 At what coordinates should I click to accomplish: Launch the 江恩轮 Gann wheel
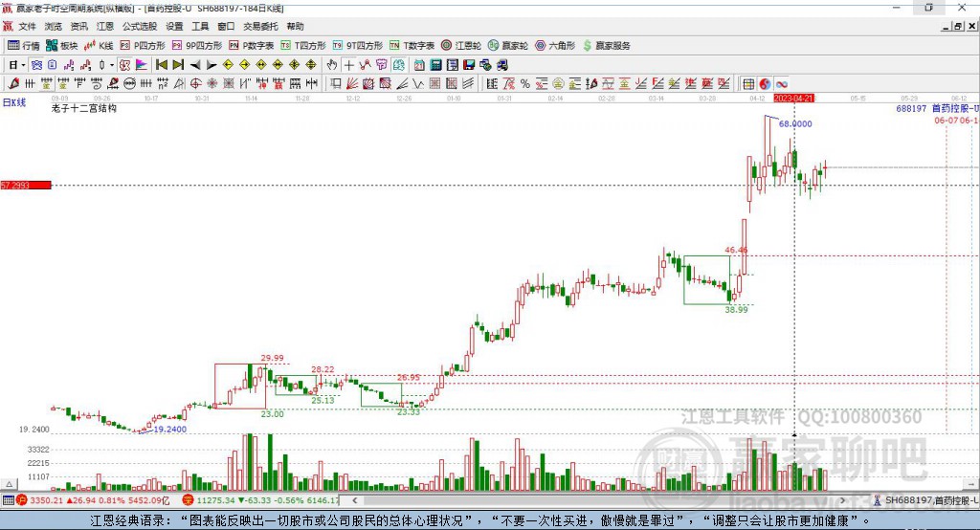tap(461, 46)
